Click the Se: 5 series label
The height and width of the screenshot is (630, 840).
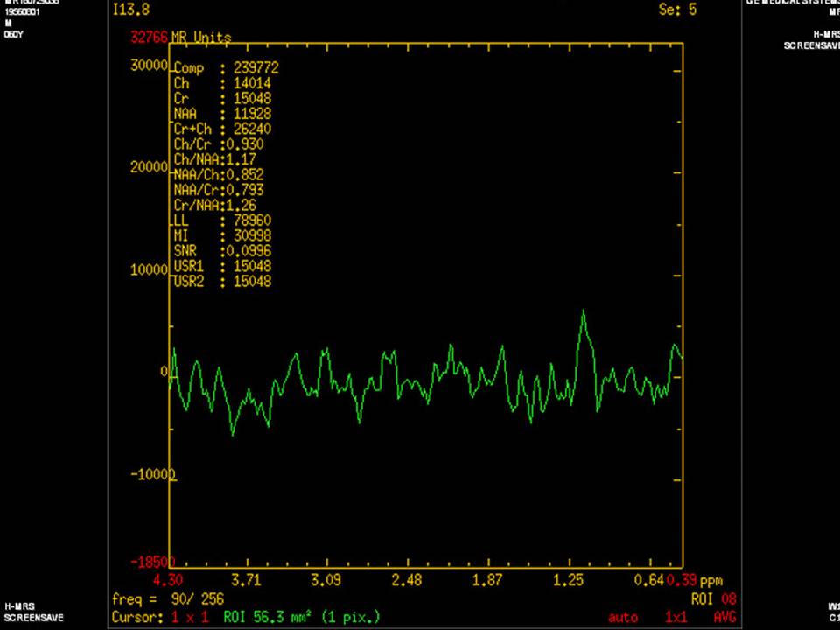click(677, 9)
